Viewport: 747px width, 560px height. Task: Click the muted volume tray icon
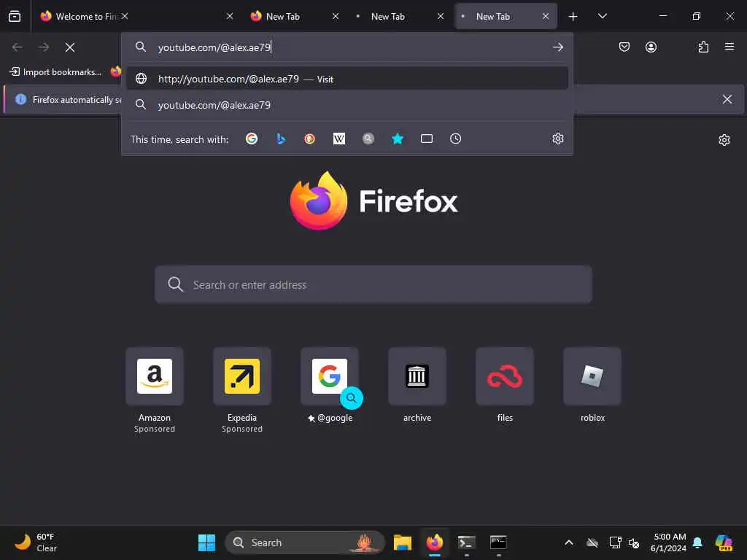tap(634, 542)
